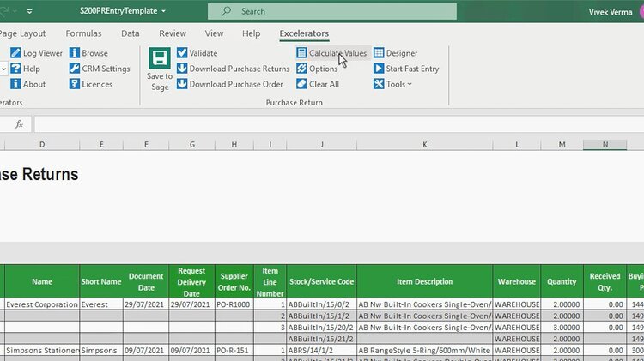This screenshot has height=361, width=644.
Task: Expand the Tools dropdown
Action: 392,84
